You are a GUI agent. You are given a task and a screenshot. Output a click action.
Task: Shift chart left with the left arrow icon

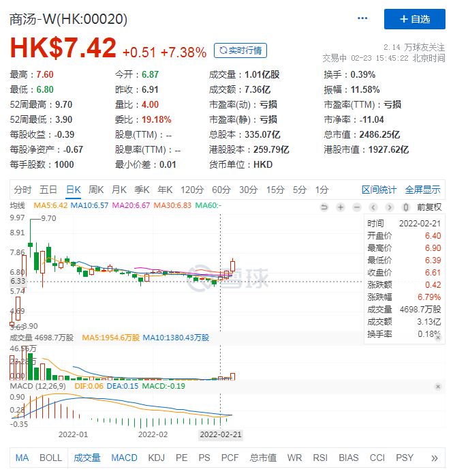pyautogui.click(x=373, y=207)
